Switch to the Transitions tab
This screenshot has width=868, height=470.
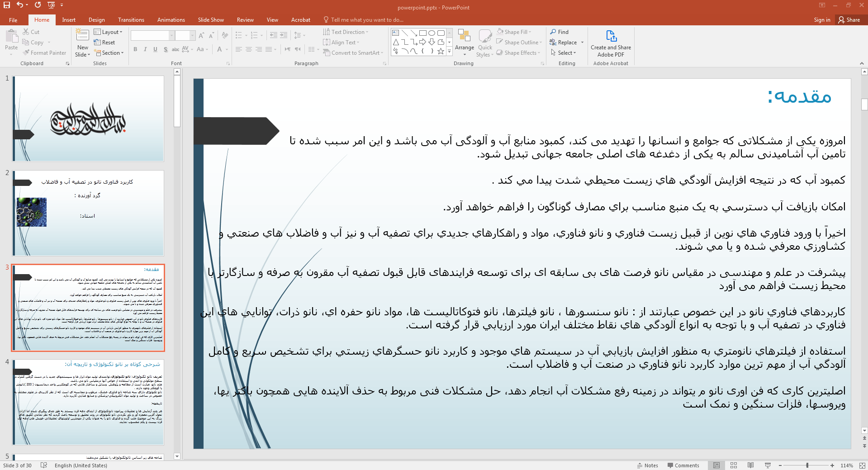(131, 20)
